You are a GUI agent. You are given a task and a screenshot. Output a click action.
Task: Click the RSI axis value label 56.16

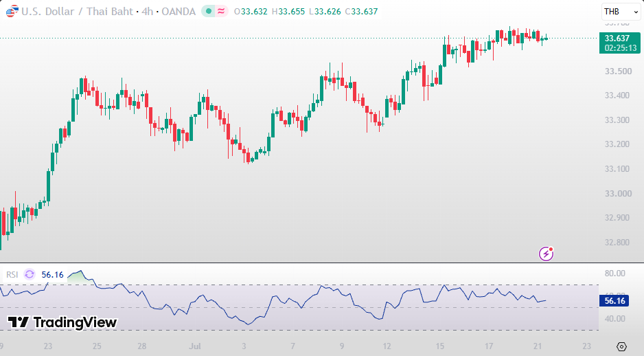[614, 301]
